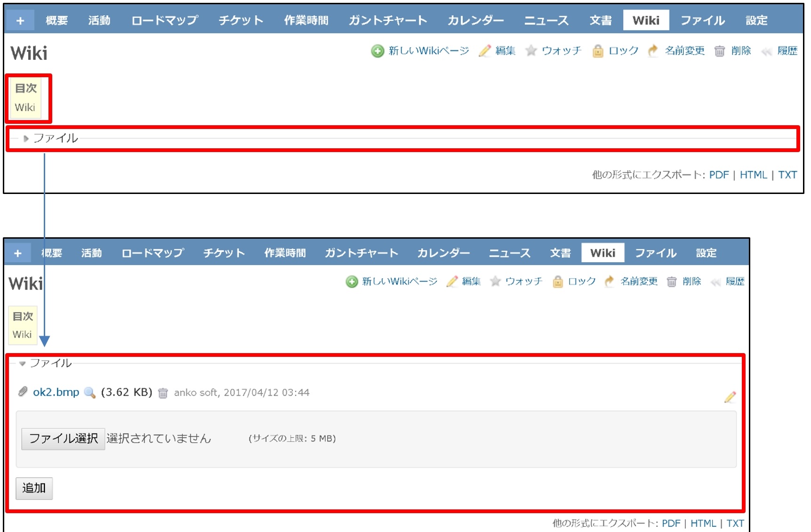Lock the Wiki page using the ロック icon

(x=597, y=51)
